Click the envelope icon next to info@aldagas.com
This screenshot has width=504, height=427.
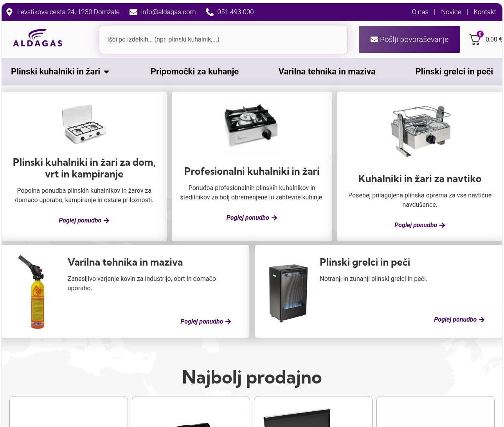click(133, 12)
